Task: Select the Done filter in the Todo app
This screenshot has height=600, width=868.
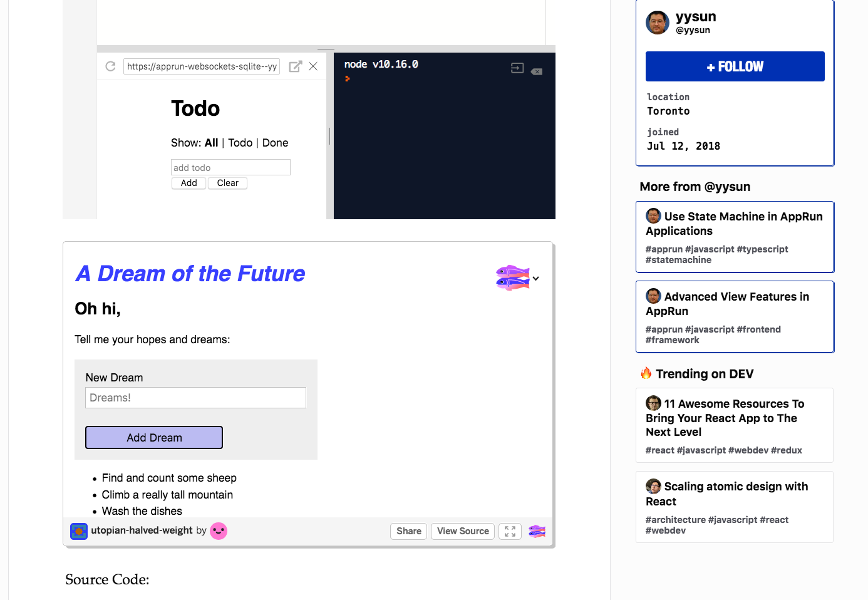Action: coord(275,143)
